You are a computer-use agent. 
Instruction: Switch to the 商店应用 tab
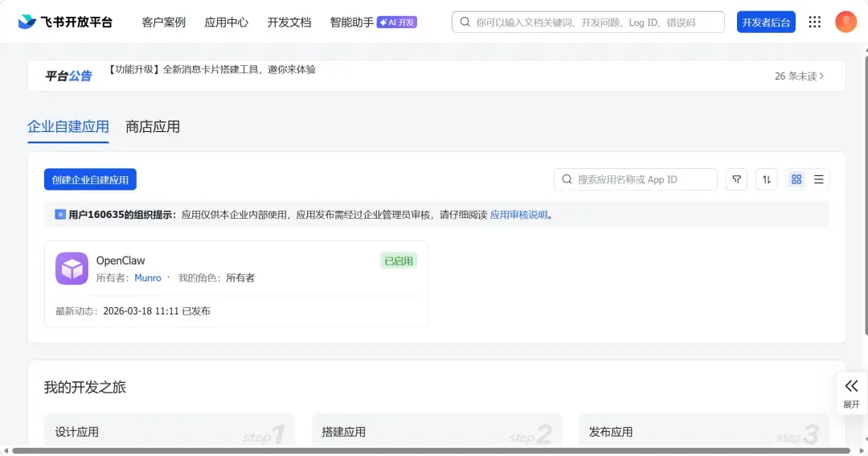click(153, 126)
